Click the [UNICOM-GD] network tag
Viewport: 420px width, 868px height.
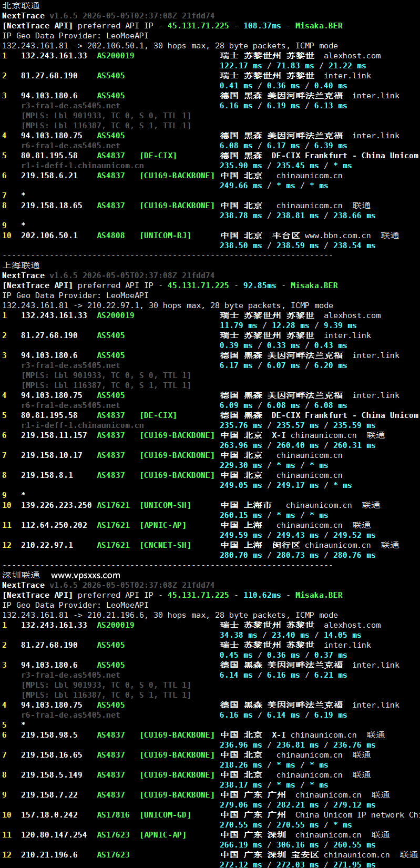point(165,815)
